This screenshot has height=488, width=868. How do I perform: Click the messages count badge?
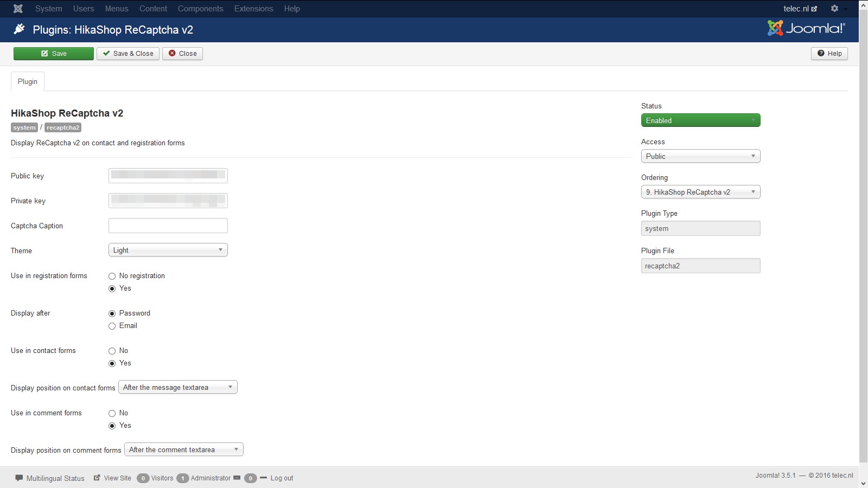pos(251,478)
